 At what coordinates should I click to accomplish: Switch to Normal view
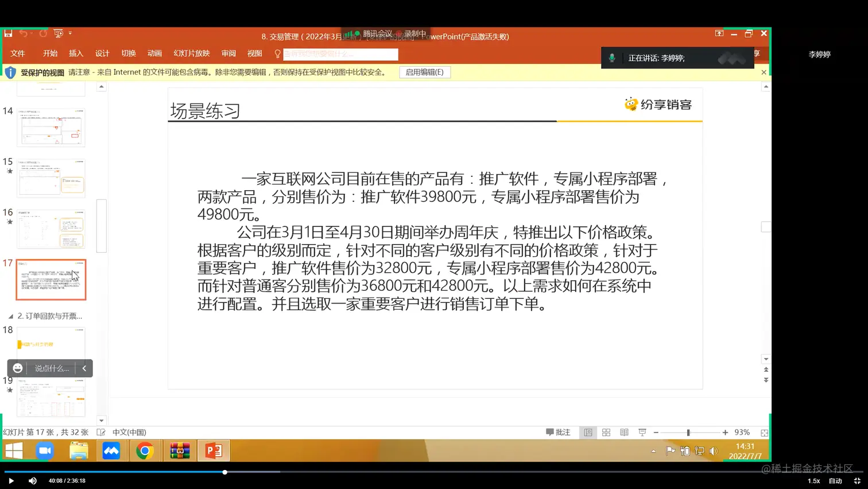[x=588, y=432]
